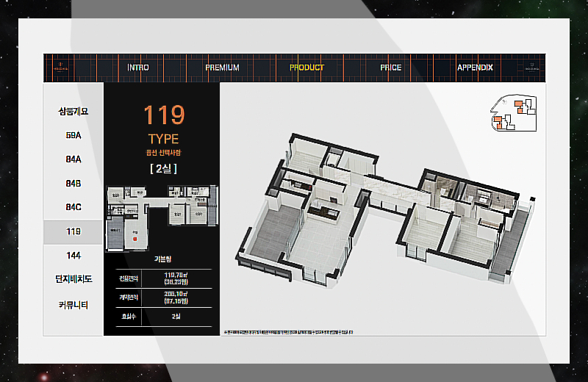Choose the 84B unit type
Image resolution: width=588 pixels, height=382 pixels.
[73, 184]
